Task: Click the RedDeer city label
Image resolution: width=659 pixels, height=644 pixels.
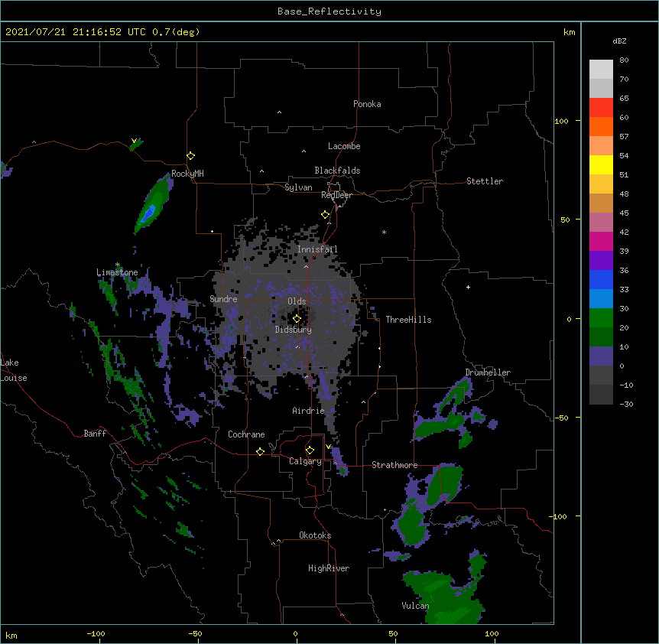Action: click(336, 195)
